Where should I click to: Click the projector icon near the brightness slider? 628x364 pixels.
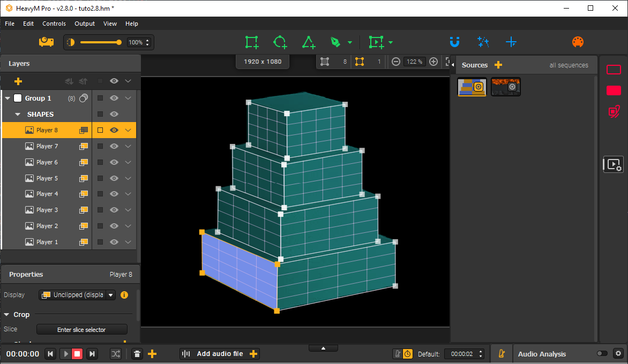pyautogui.click(x=46, y=42)
